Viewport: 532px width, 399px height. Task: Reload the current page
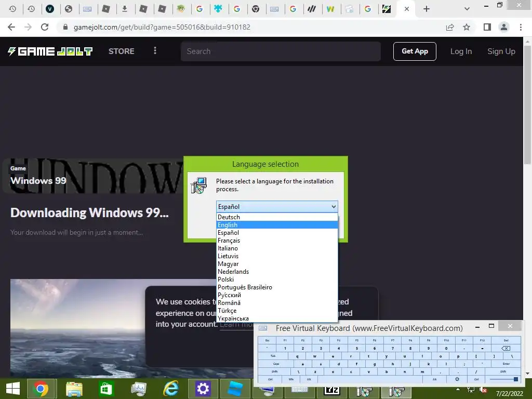45,27
